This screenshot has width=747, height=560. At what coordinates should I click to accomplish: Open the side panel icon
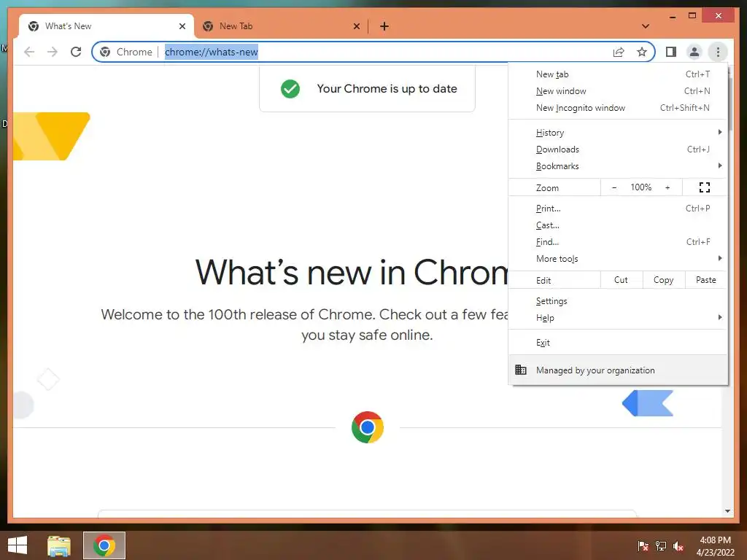[x=671, y=52]
